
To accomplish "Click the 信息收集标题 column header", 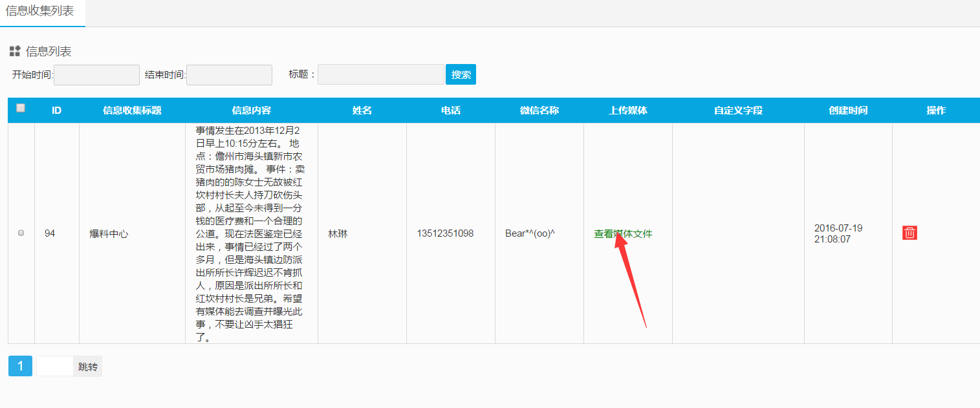I will (132, 111).
